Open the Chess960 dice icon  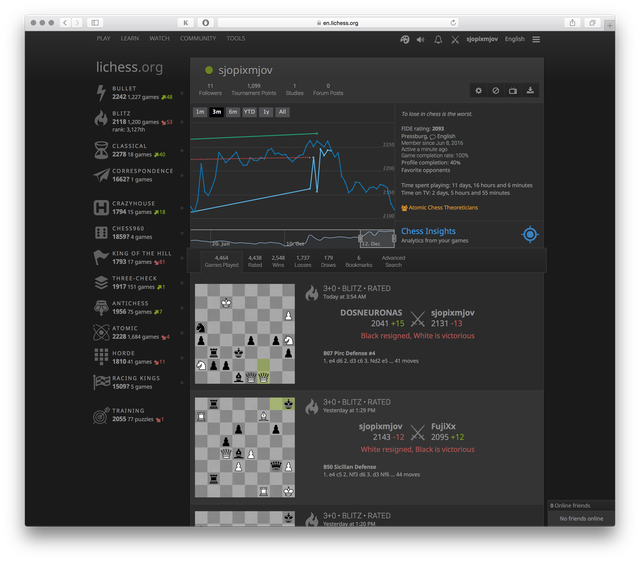(101, 233)
